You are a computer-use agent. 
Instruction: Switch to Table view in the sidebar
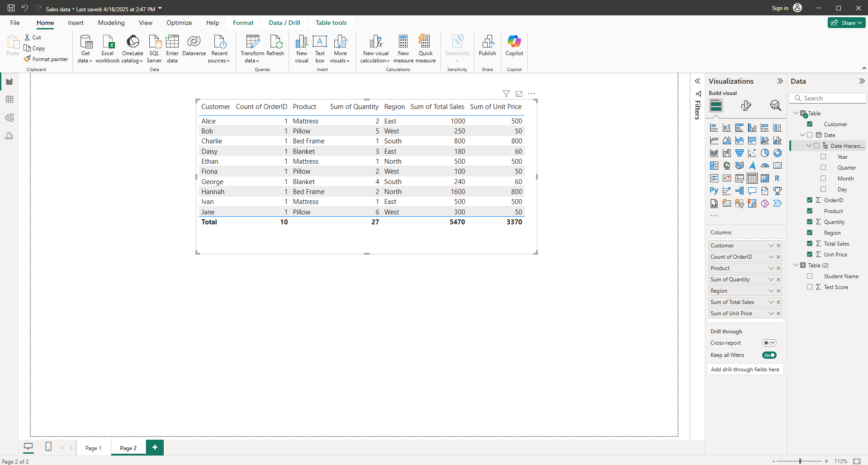tap(9, 100)
